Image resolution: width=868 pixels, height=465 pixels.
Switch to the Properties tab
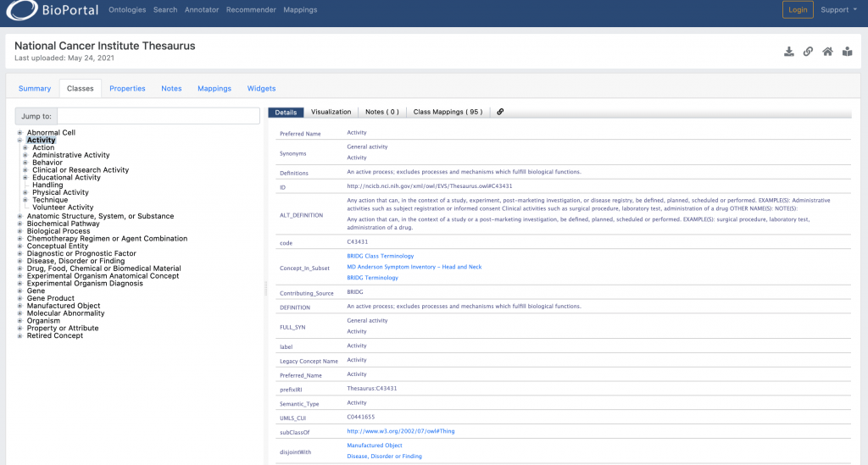tap(127, 88)
